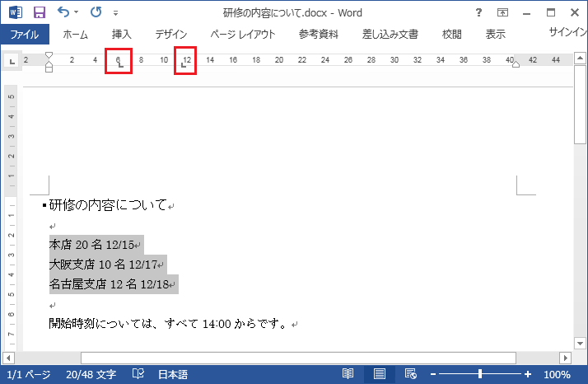Click the sentence 開始時刻については
This screenshot has height=384, width=588.
(x=170, y=324)
